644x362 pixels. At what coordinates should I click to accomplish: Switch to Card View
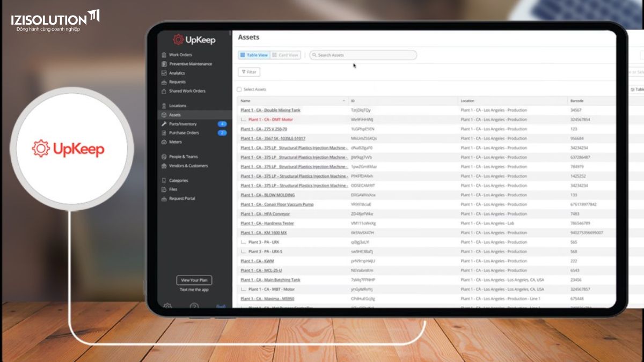[x=285, y=55]
